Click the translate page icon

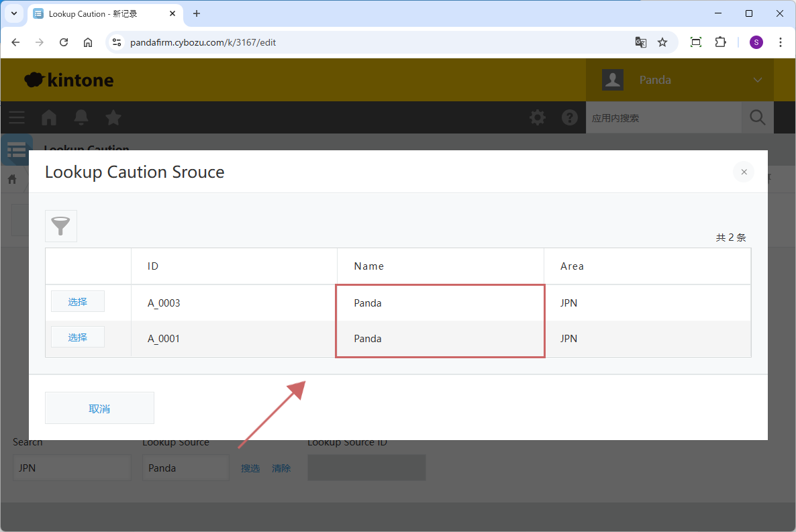(x=641, y=42)
